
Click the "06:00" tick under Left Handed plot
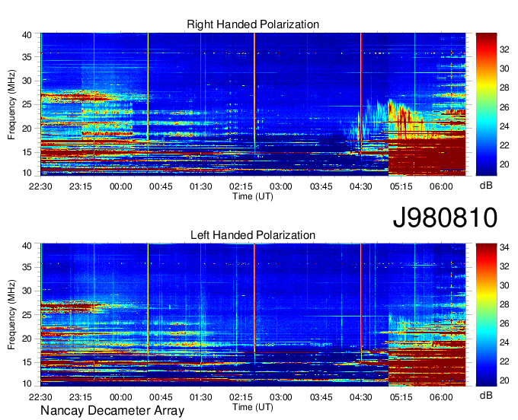pos(441,397)
